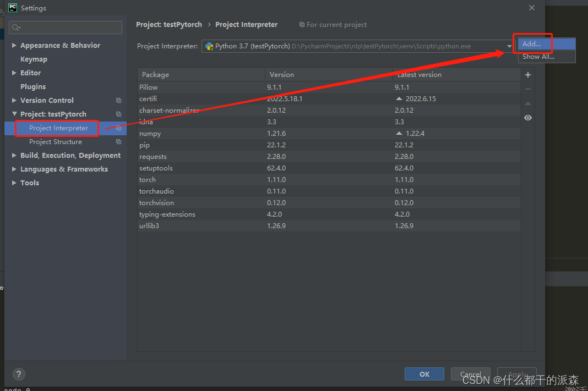Expand Languages & Frameworks section
This screenshot has height=391, width=588.
[x=14, y=169]
